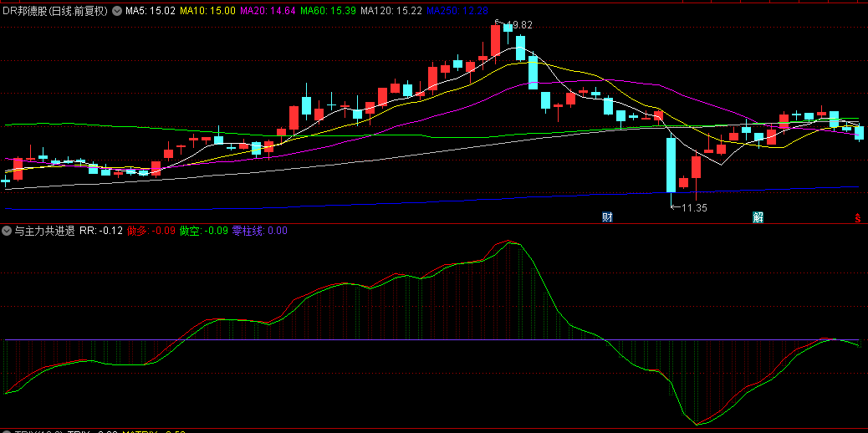868x433 pixels.
Task: Click the 解 unlock event marker
Action: pyautogui.click(x=758, y=217)
